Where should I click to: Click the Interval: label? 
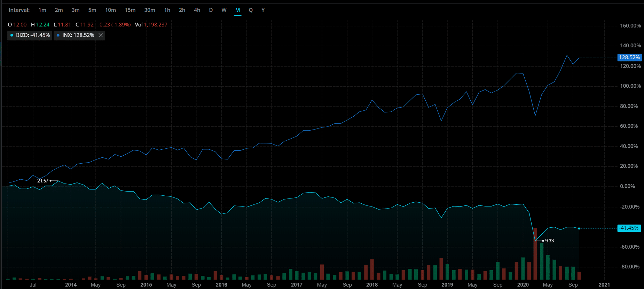click(x=19, y=10)
